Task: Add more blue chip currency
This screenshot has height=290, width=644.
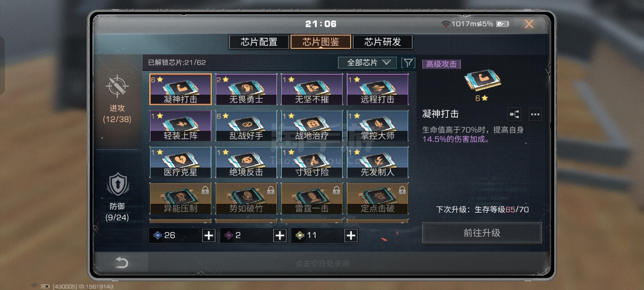Action: (x=208, y=235)
